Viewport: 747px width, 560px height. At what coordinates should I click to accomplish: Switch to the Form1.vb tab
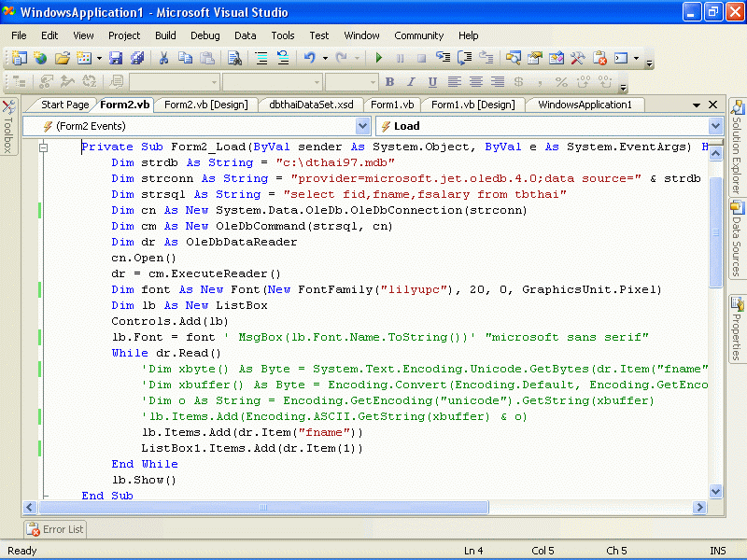[x=392, y=105]
